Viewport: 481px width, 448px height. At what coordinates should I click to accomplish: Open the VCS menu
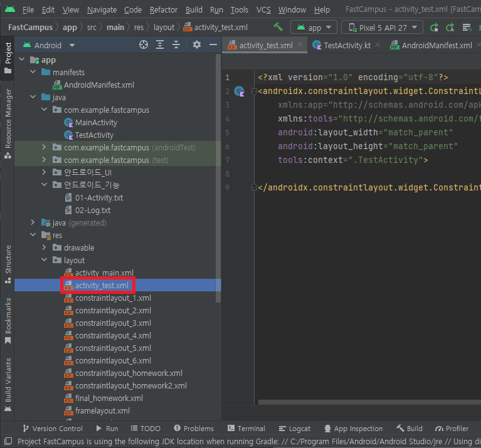[x=263, y=10]
